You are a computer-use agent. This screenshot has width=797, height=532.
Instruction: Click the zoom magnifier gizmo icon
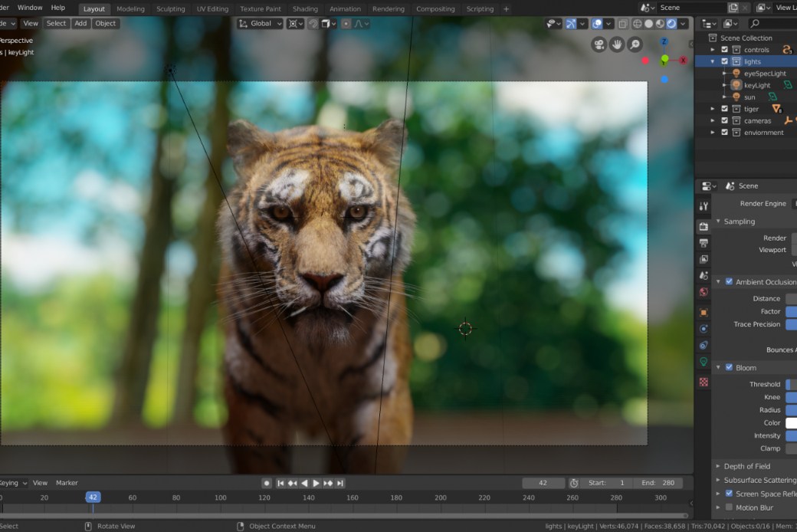635,44
